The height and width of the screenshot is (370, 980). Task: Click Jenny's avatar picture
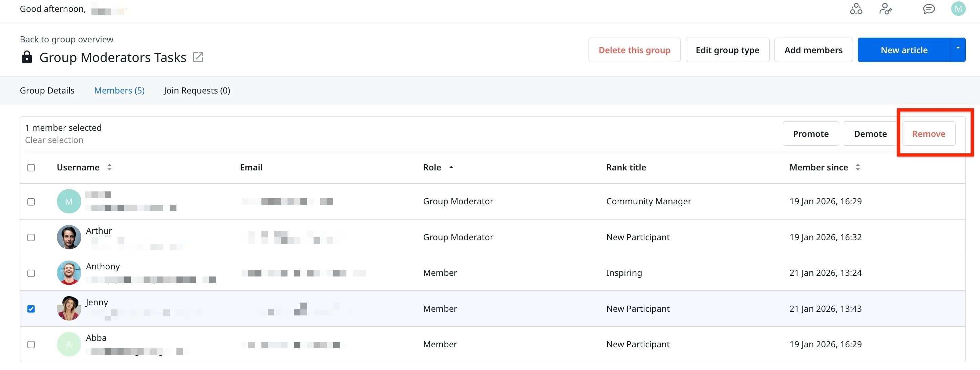coord(69,308)
